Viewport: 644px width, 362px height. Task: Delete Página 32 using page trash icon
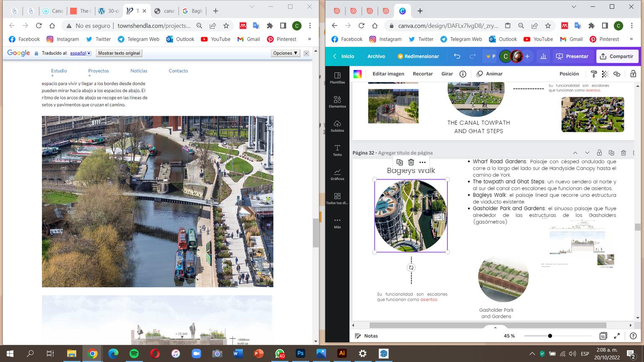pos(623,153)
